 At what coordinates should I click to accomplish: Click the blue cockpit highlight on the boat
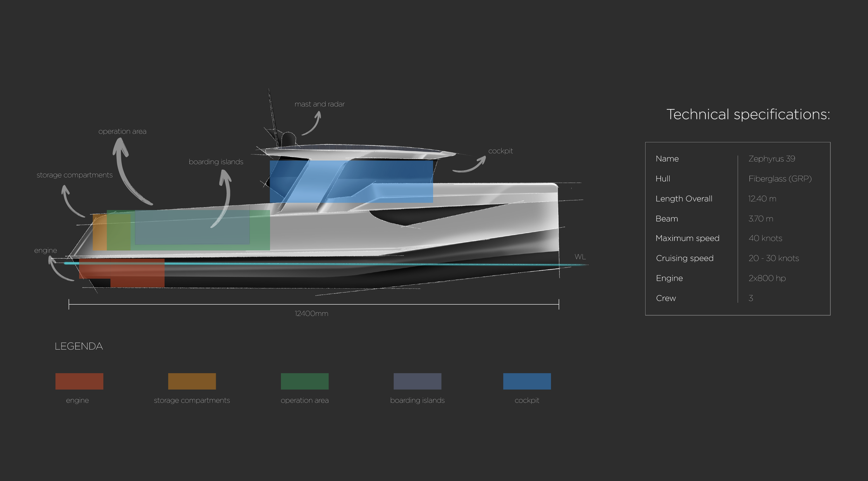click(x=351, y=181)
